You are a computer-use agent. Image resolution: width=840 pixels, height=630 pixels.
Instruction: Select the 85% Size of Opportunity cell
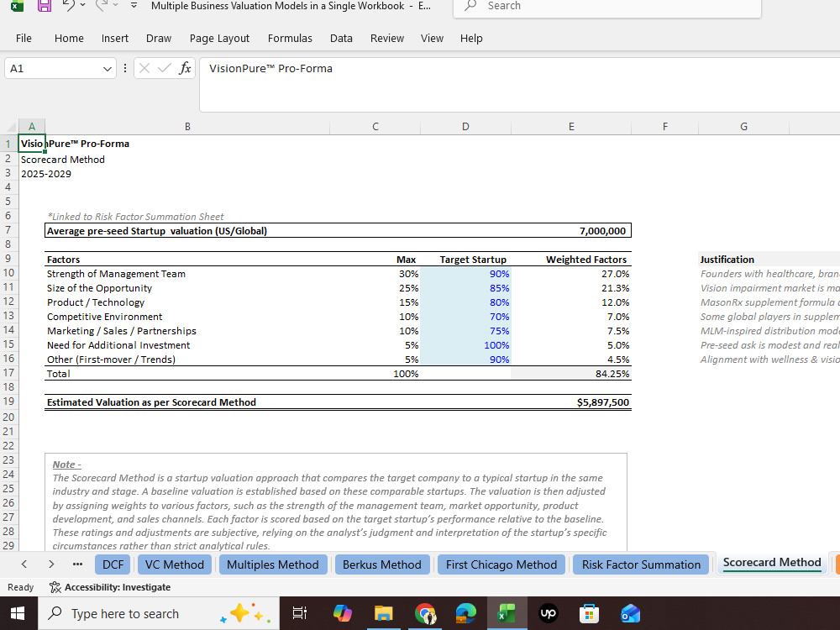[x=465, y=288]
